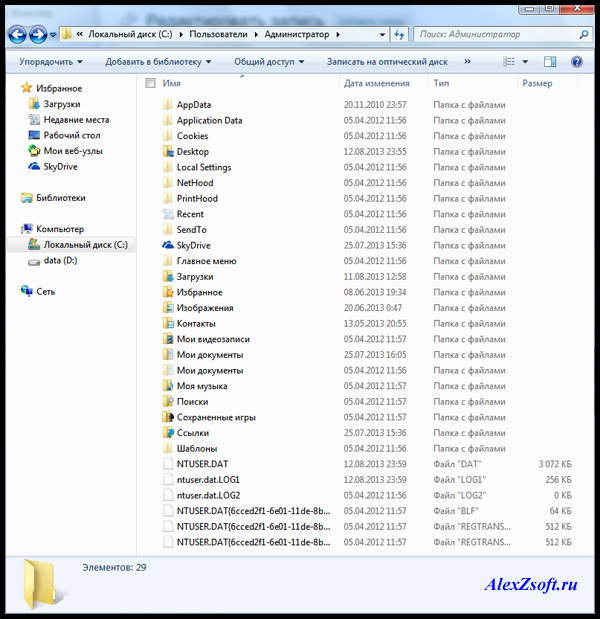Click Записать на оптический диск

coord(386,61)
